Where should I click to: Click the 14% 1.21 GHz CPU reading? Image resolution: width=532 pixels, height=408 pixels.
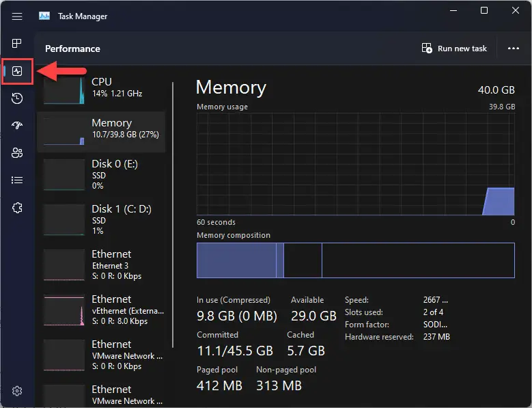click(x=117, y=94)
